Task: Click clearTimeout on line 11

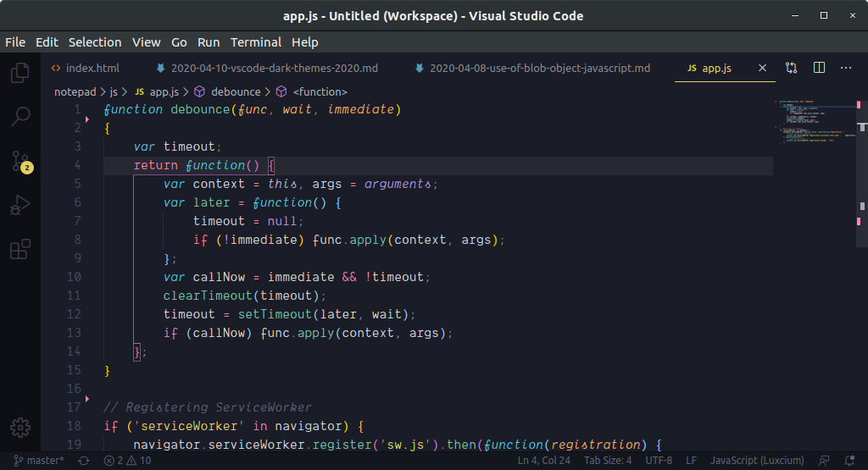Action: click(x=208, y=296)
